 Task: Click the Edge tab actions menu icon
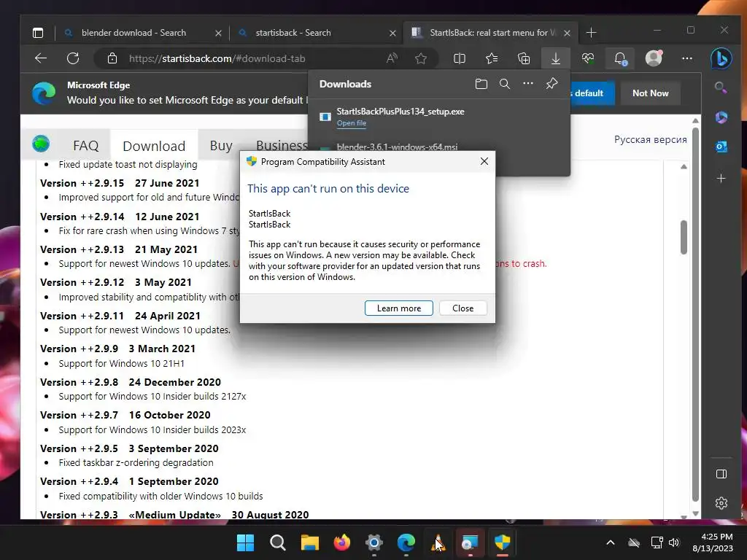[x=38, y=33]
